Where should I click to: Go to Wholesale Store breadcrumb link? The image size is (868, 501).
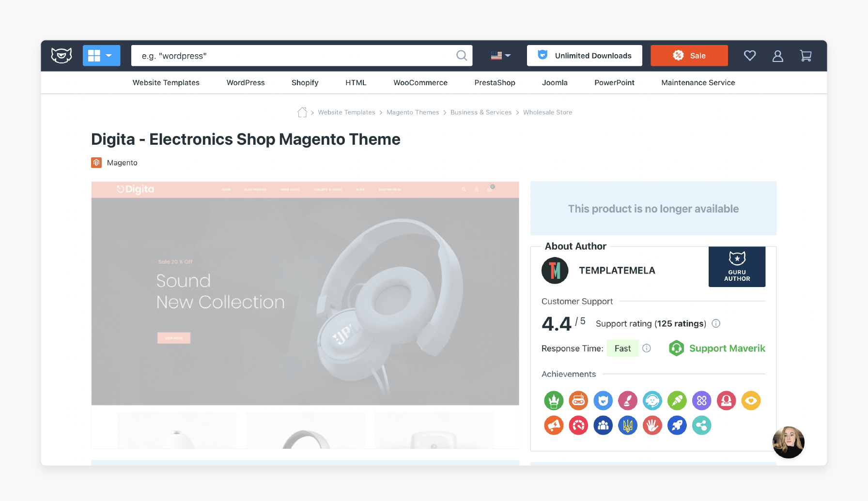click(548, 112)
